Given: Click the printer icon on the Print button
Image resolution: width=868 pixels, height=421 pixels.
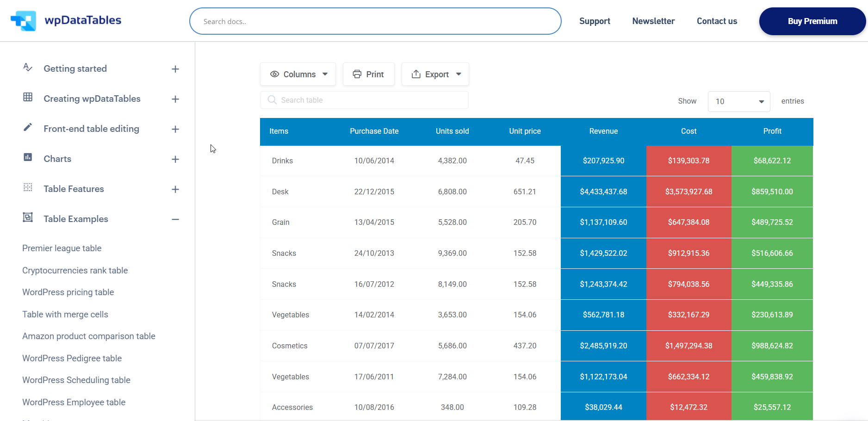Looking at the screenshot, I should (357, 74).
